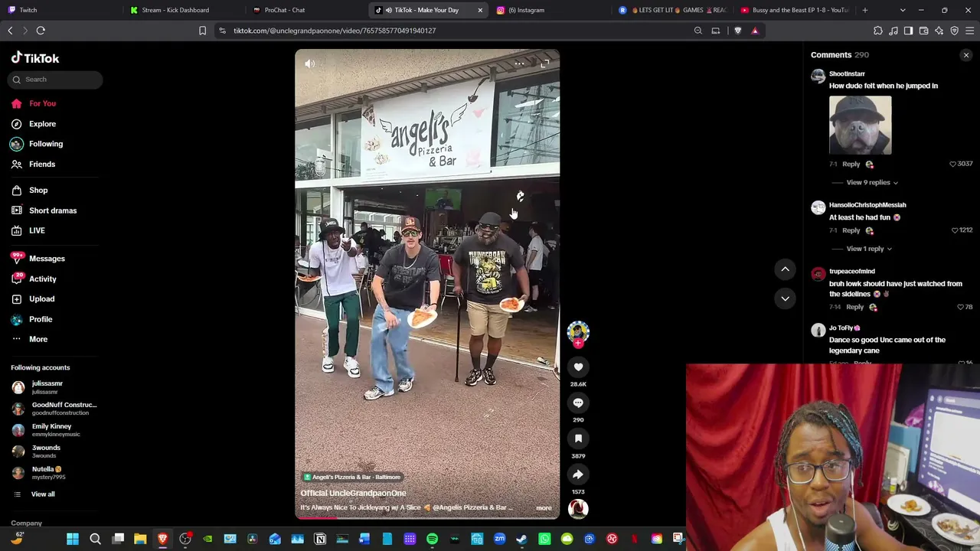Open the image in Shootinstarr's comment

[x=861, y=125]
